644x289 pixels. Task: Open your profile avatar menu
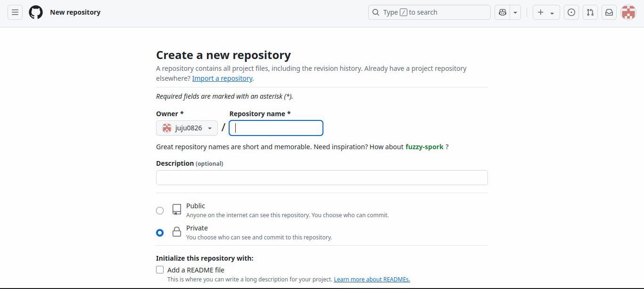628,12
